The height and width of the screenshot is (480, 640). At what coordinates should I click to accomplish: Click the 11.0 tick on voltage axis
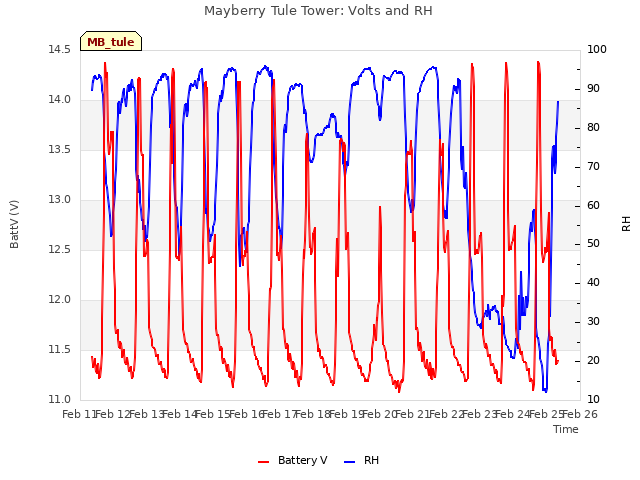[x=59, y=399]
